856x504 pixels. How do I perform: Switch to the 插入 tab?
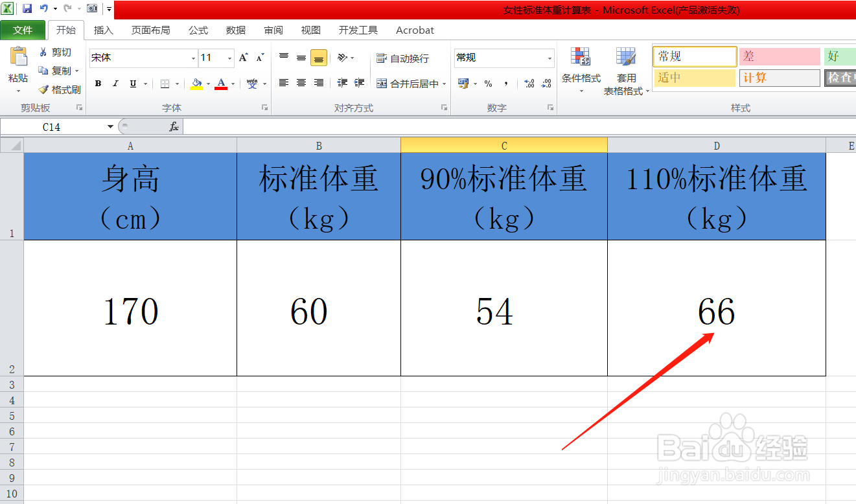pyautogui.click(x=103, y=30)
